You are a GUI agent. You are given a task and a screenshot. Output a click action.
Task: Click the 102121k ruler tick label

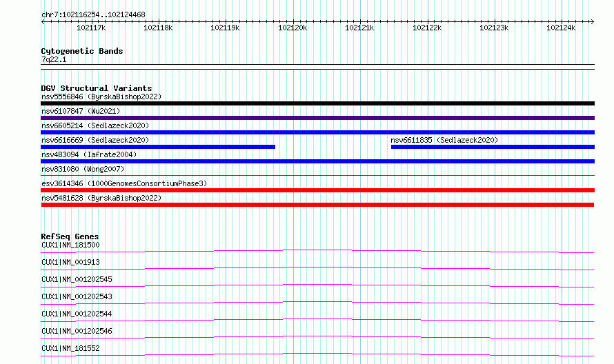[x=359, y=28]
